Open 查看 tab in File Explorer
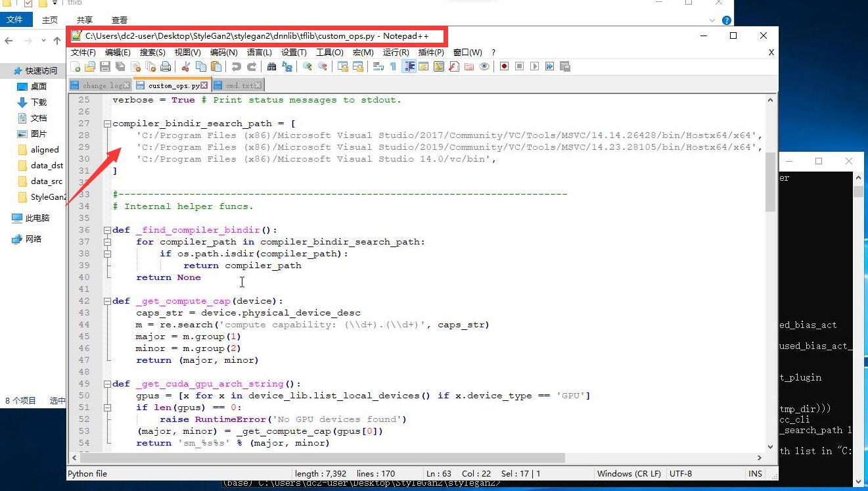Image resolution: width=868 pixels, height=491 pixels. click(x=120, y=20)
